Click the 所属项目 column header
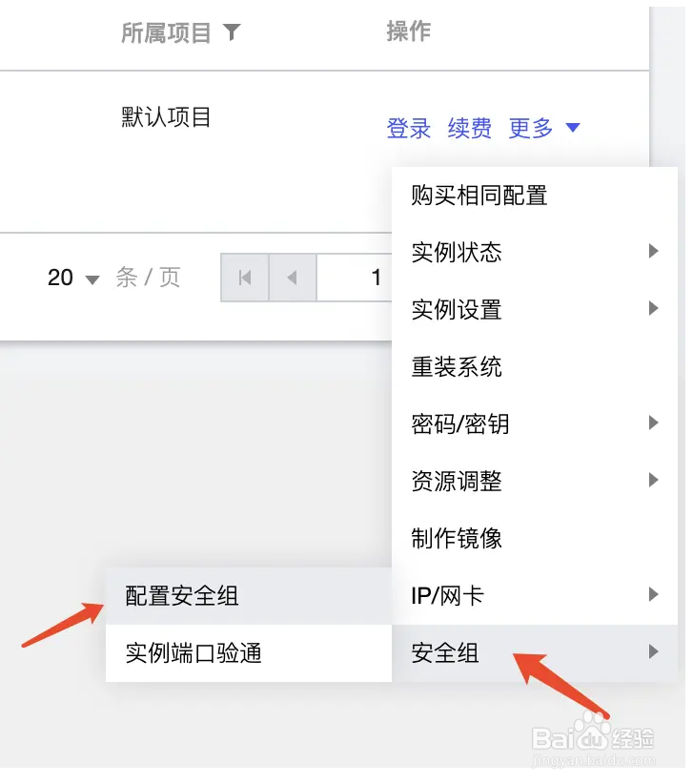 point(166,33)
